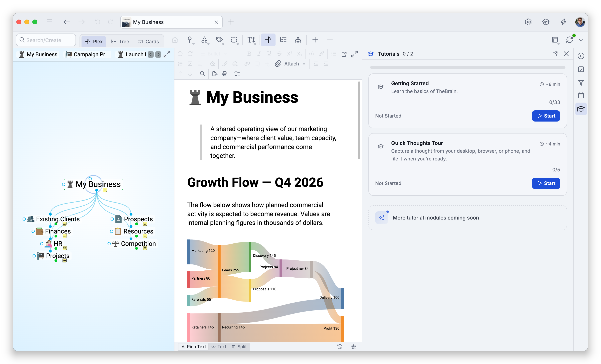Open the calendar icon in right sidebar
Viewport: 601px width, 364px height.
[581, 96]
